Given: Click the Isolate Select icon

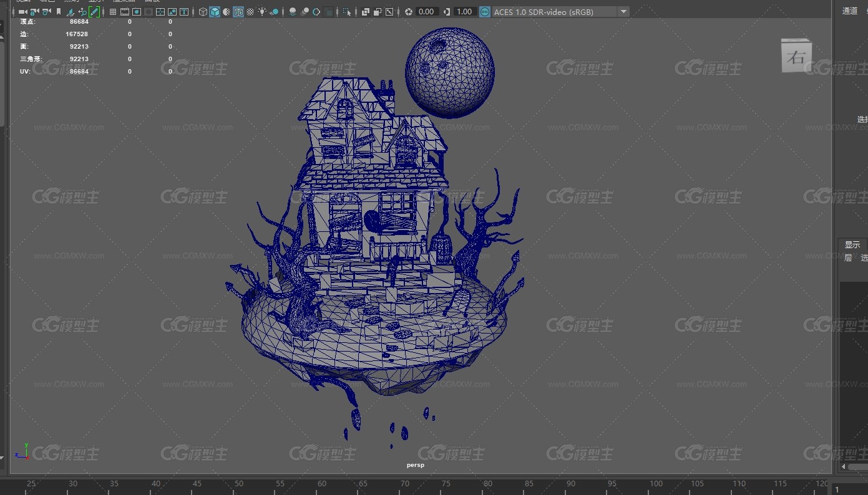Looking at the screenshot, I should [347, 12].
